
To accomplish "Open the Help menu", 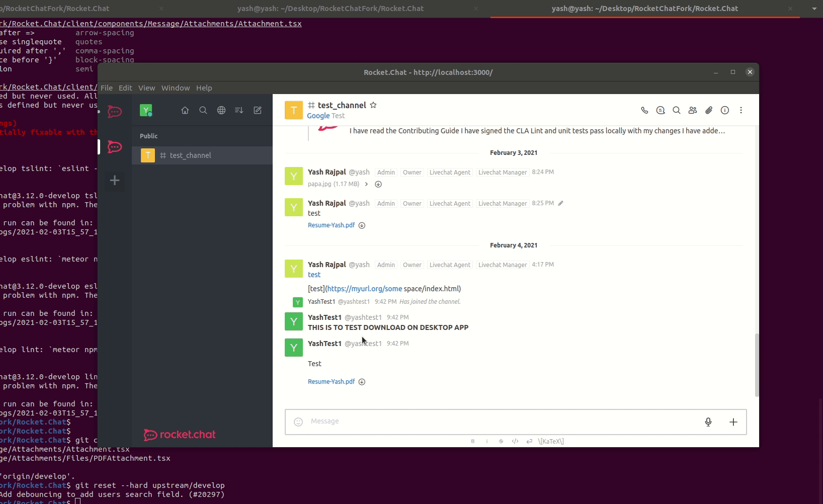I will 204,88.
